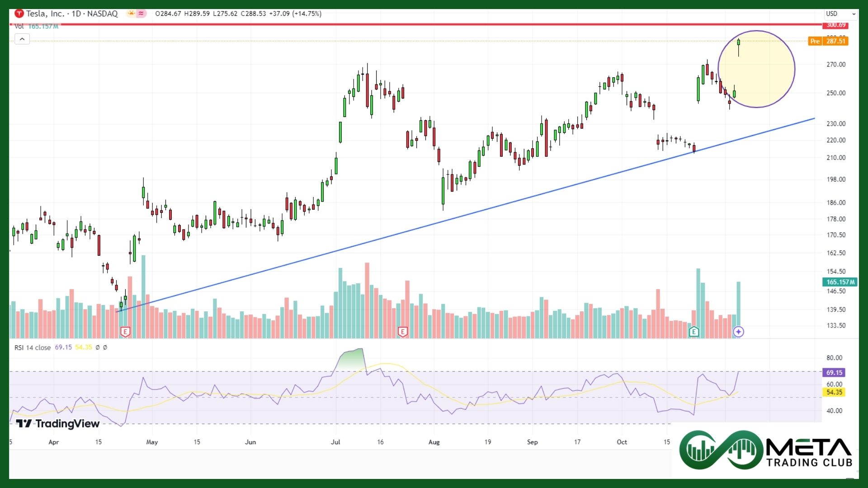Click the Jun label on time axis
This screenshot has height=488, width=868.
pyautogui.click(x=250, y=442)
